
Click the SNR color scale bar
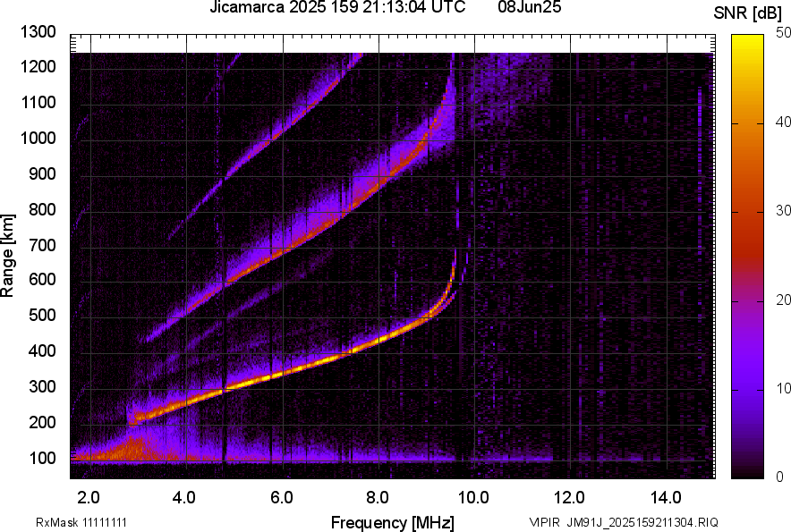coord(747,257)
